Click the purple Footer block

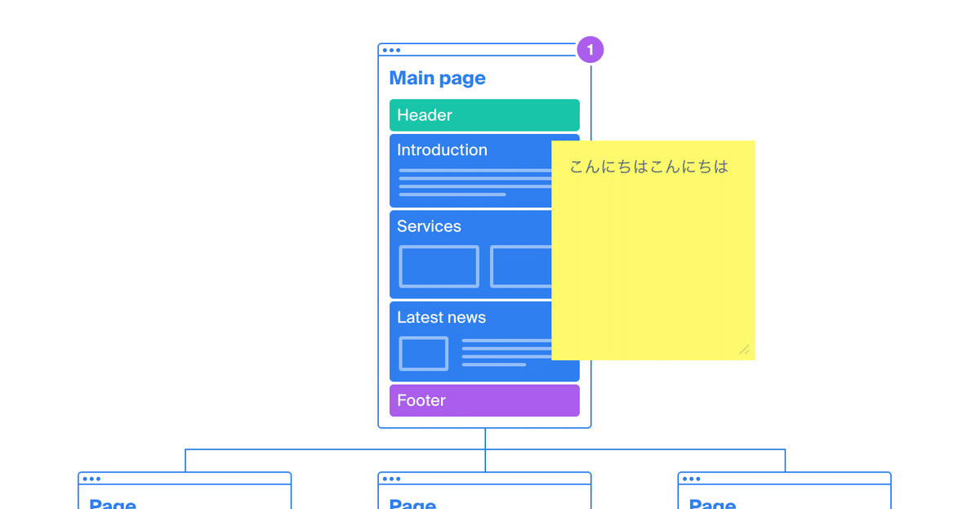click(x=484, y=400)
